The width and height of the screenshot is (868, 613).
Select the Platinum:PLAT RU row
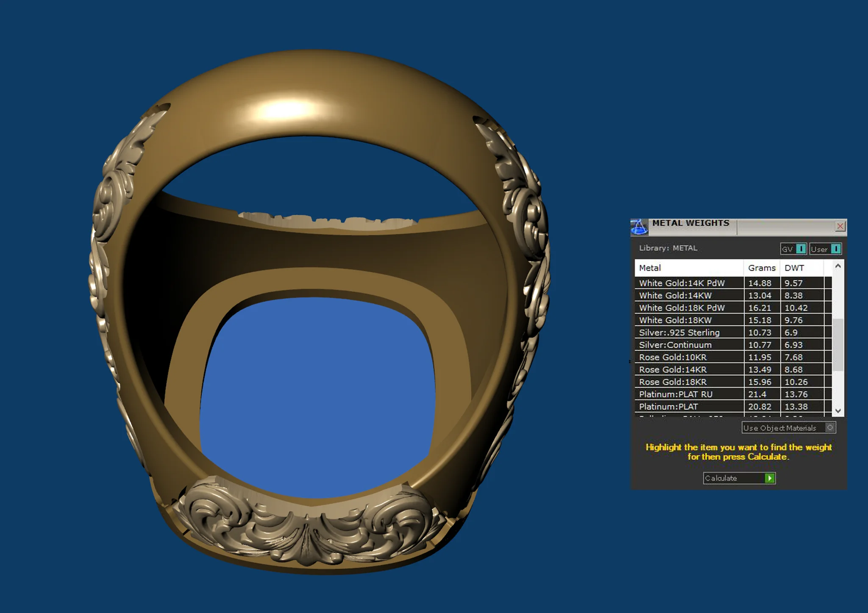coord(733,394)
